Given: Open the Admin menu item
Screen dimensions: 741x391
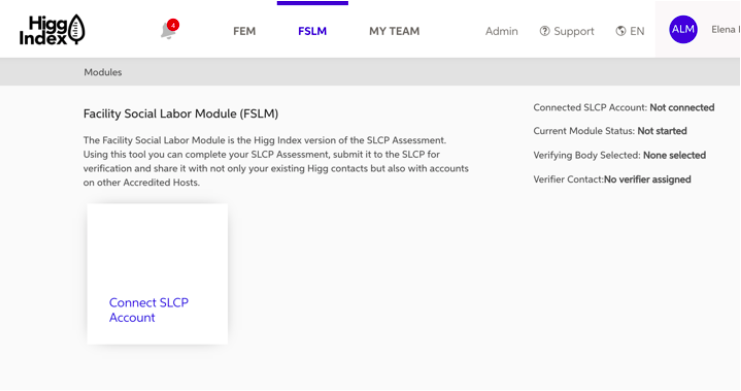Looking at the screenshot, I should click(501, 31).
